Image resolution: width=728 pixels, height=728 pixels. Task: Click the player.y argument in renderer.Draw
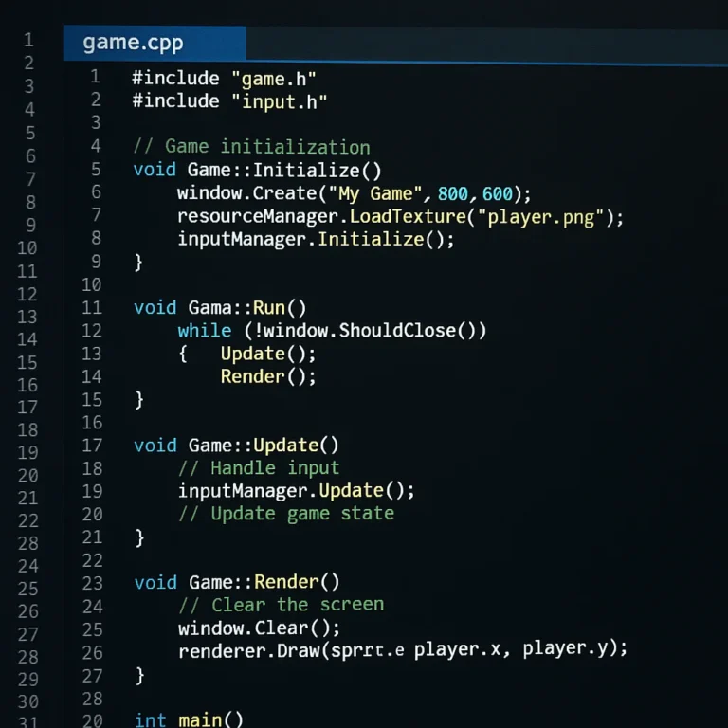(x=565, y=648)
